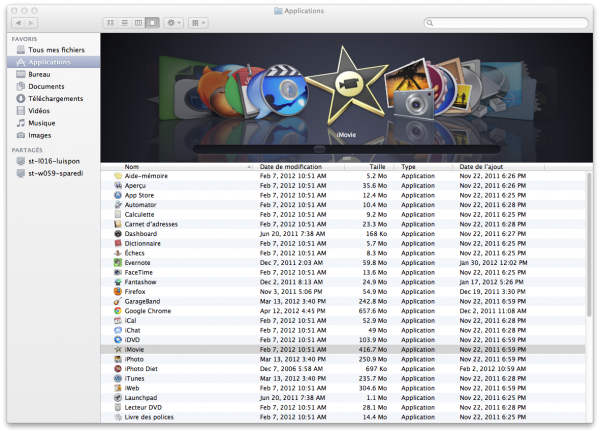Select the iPhoto icon in the list
600x433 pixels.
pos(118,359)
